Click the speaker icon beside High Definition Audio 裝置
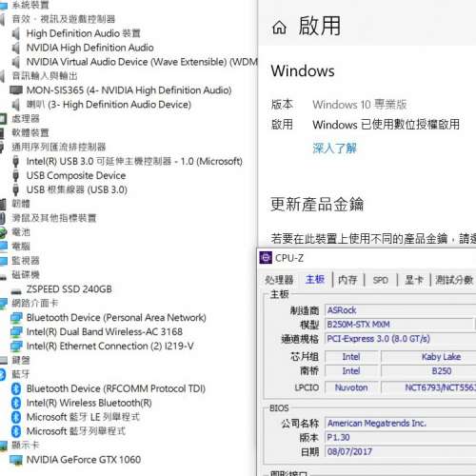The image size is (476, 476). pos(16,33)
